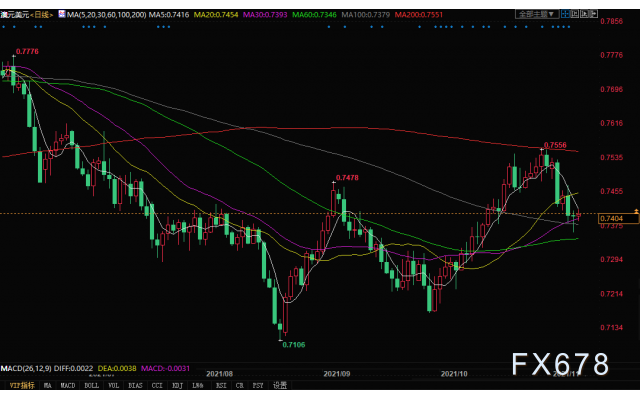Click the MA(5,20,30,60,100,200) parameters label
Screen dimensions: 640x400
point(107,15)
